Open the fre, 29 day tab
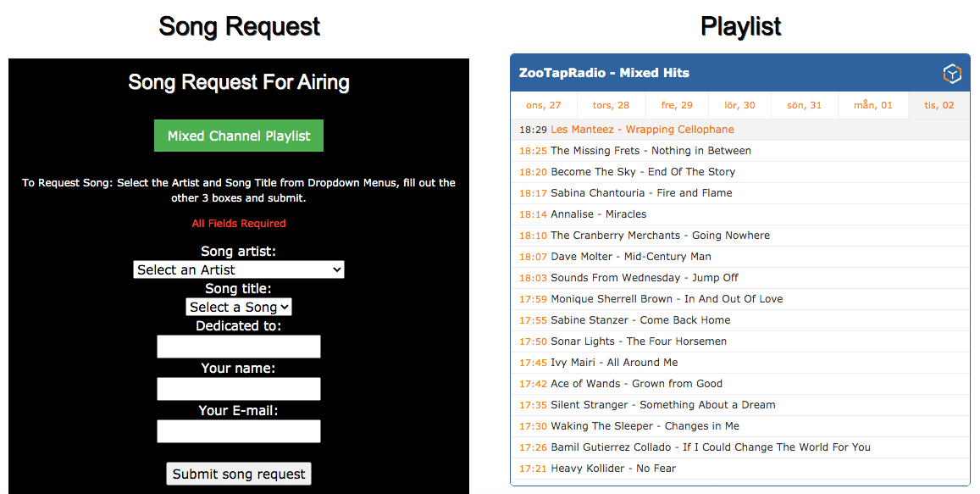Screen dimensions: 980x494 coord(677,105)
